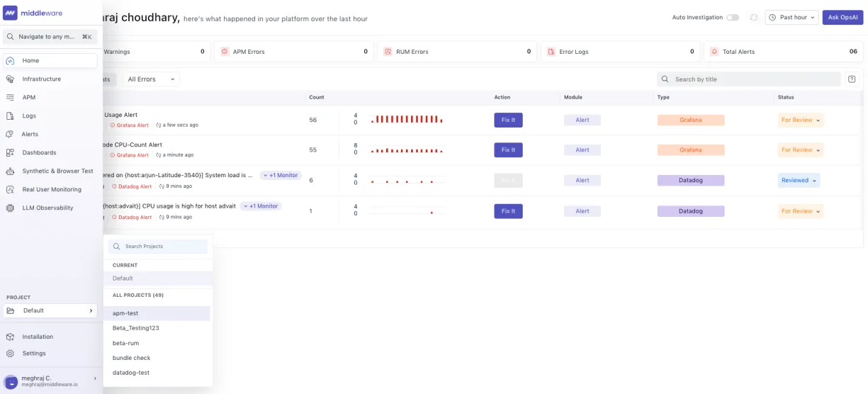Click the Installation icon in the sidebar
The image size is (868, 394).
point(10,337)
